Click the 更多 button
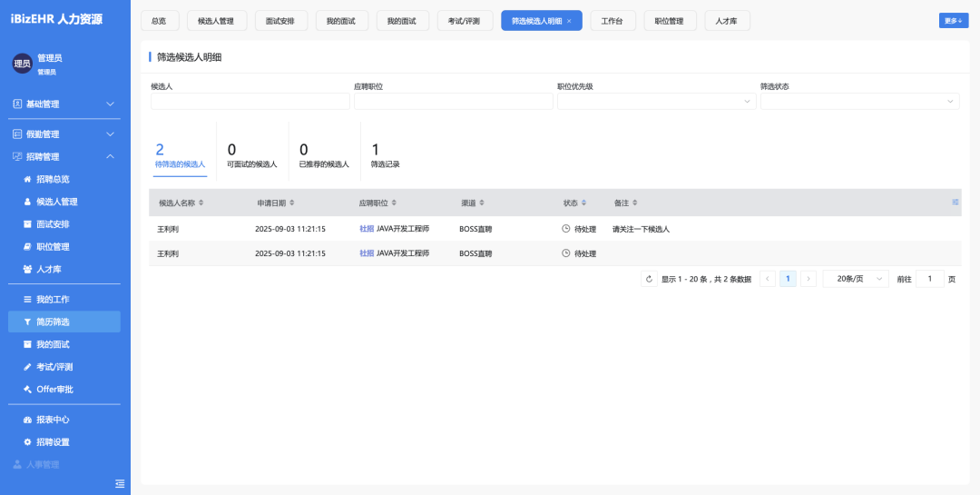 tap(953, 21)
